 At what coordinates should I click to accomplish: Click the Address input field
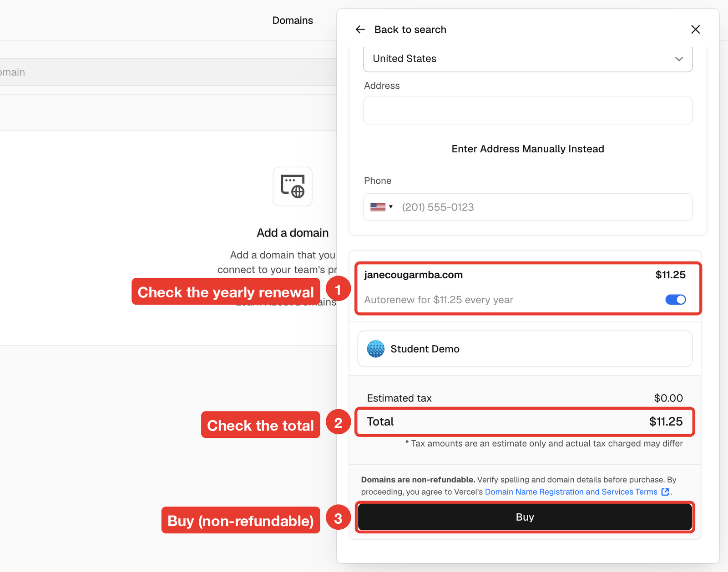(x=528, y=110)
